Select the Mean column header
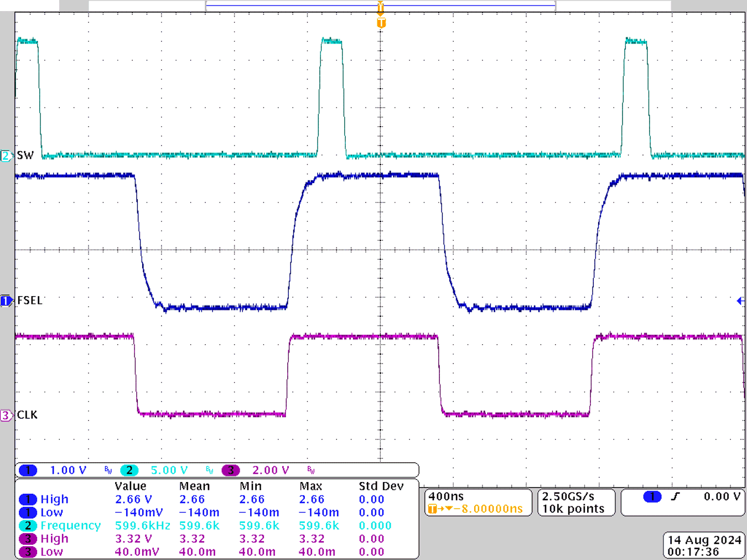Viewport: 747px width, 560px height. (x=194, y=486)
